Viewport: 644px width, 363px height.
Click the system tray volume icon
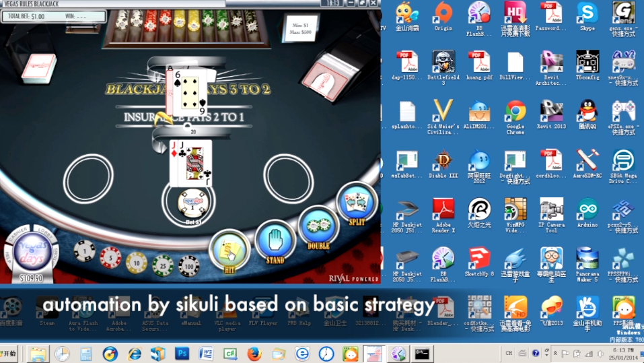coord(600,354)
